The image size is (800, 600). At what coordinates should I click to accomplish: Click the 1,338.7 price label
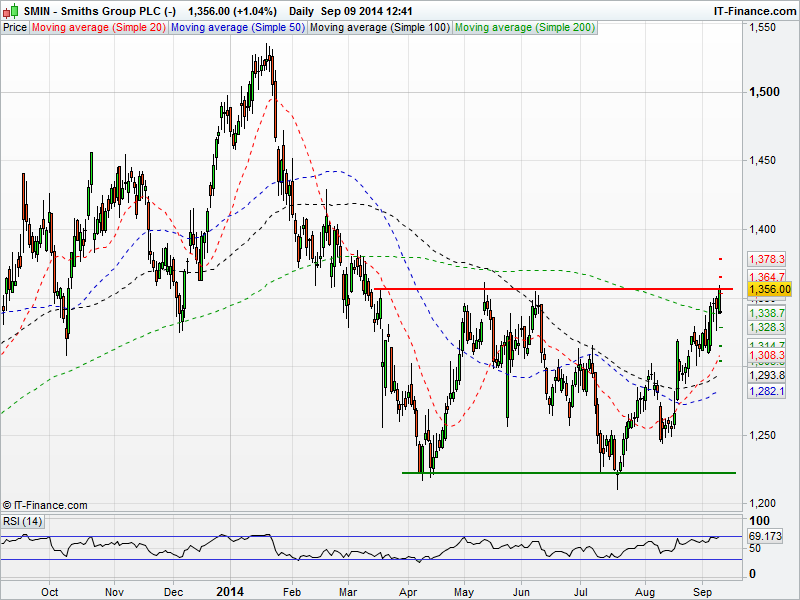click(766, 313)
